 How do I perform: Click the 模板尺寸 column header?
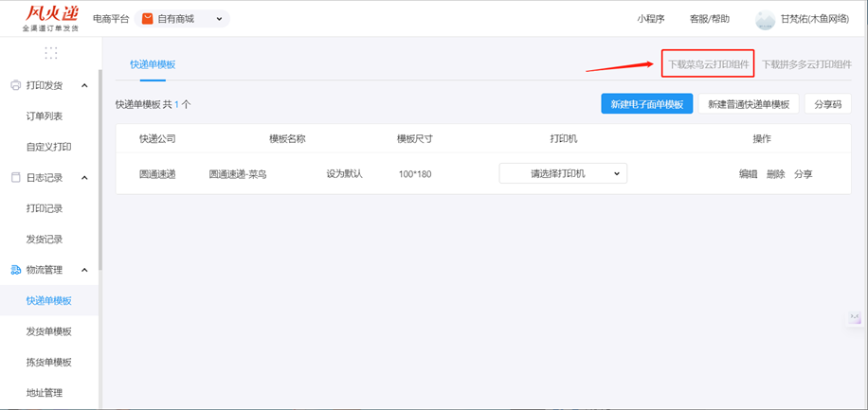pos(415,138)
